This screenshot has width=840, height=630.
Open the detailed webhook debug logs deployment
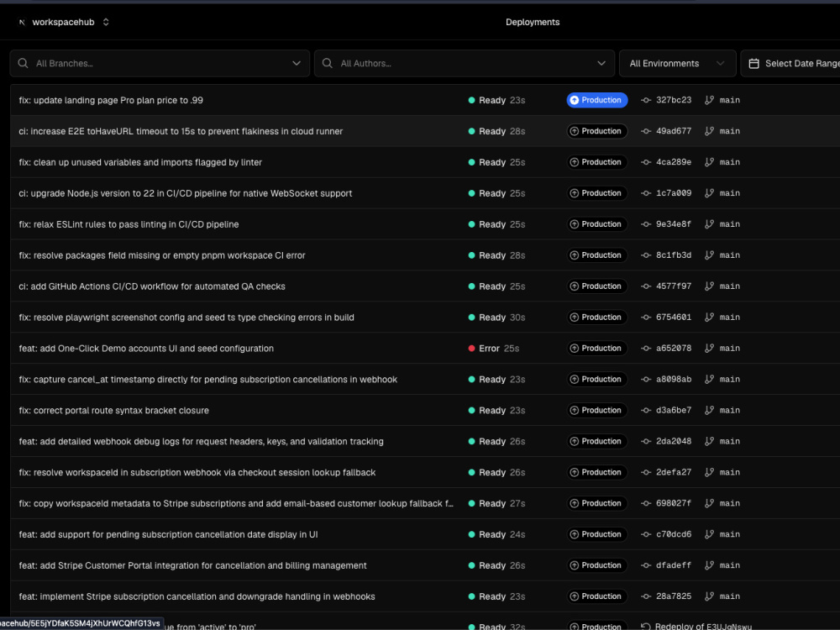tap(201, 442)
